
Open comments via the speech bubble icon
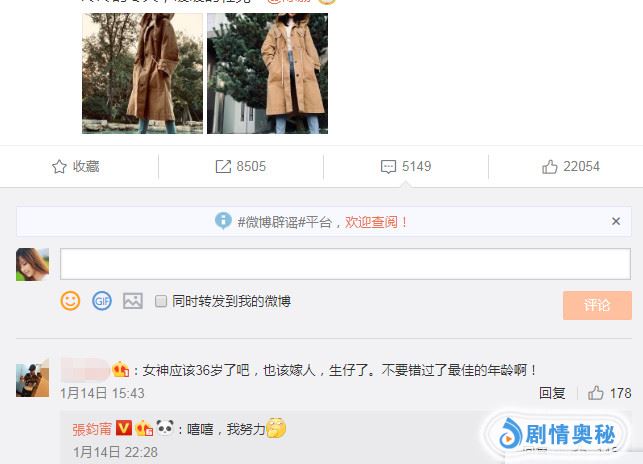[x=388, y=167]
